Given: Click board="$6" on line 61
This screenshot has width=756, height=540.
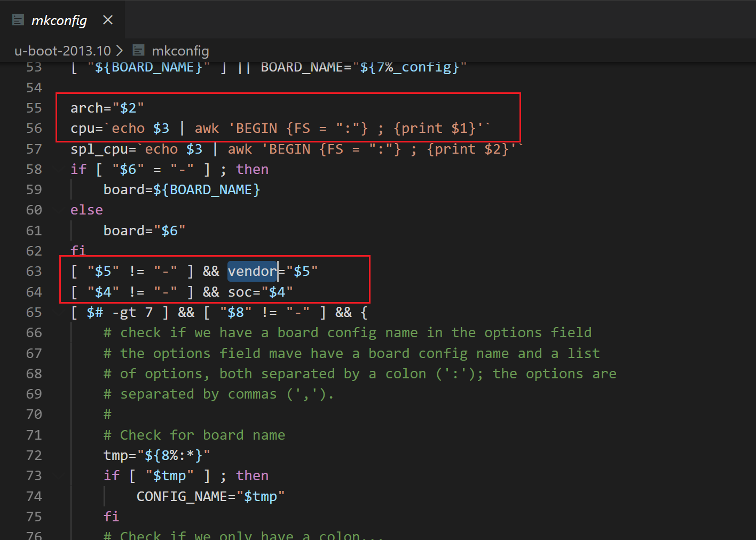Looking at the screenshot, I should click(x=144, y=231).
